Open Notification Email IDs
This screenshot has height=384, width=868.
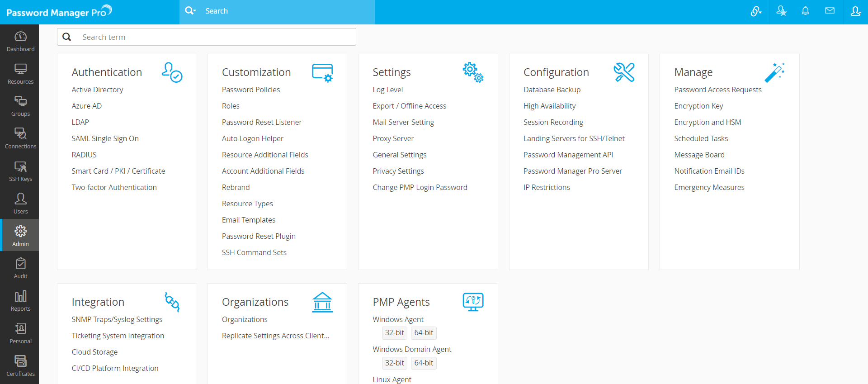[x=709, y=171]
